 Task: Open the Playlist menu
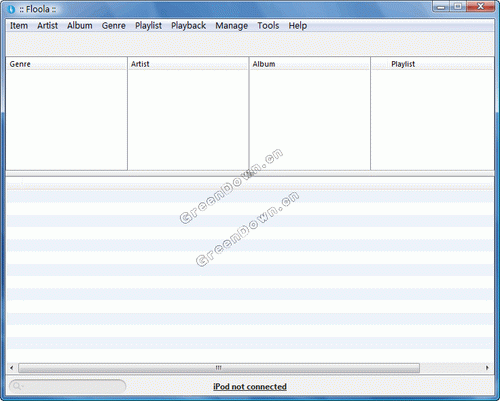(148, 26)
